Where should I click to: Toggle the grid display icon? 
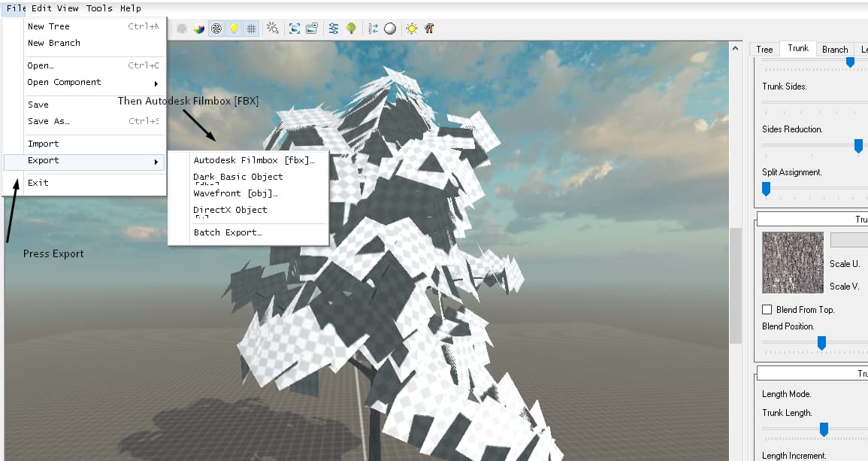coord(251,29)
